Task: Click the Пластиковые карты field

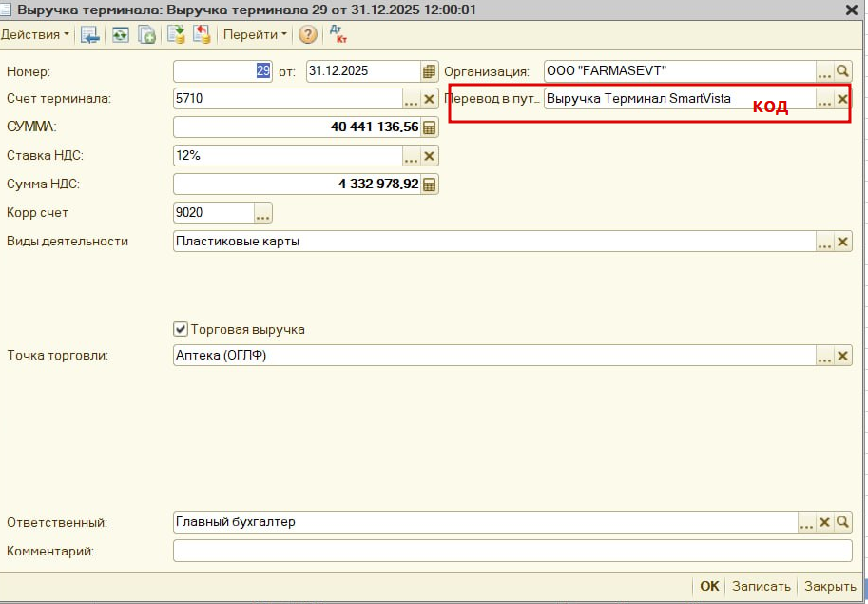Action: tap(494, 242)
